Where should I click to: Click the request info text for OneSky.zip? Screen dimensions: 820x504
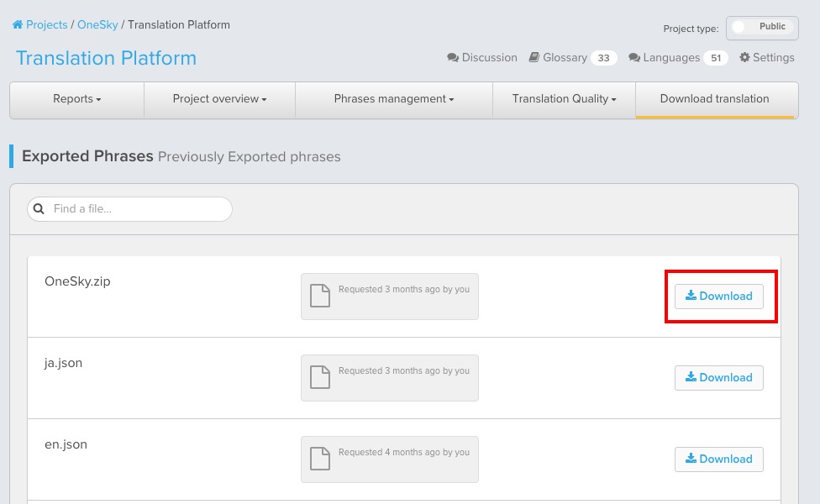[404, 289]
